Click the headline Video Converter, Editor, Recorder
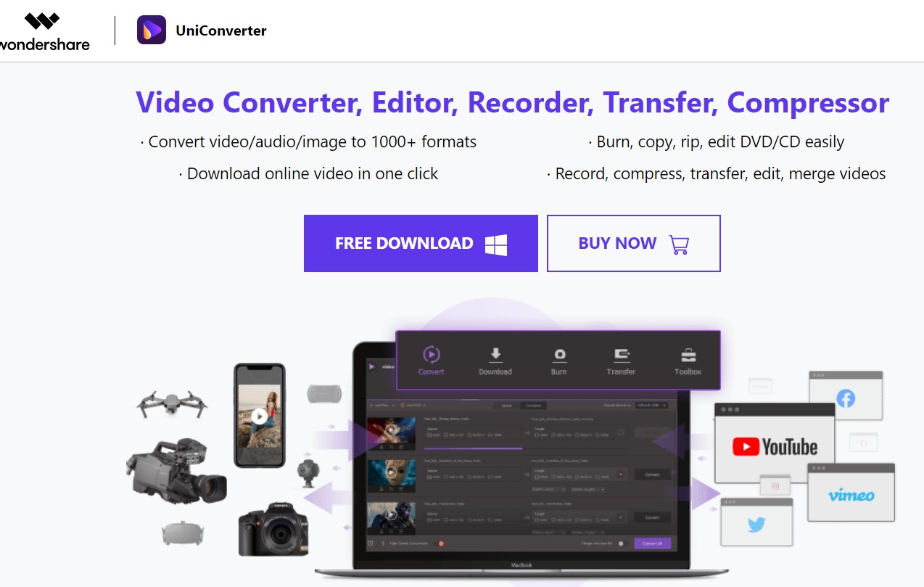The image size is (924, 587). (x=512, y=103)
